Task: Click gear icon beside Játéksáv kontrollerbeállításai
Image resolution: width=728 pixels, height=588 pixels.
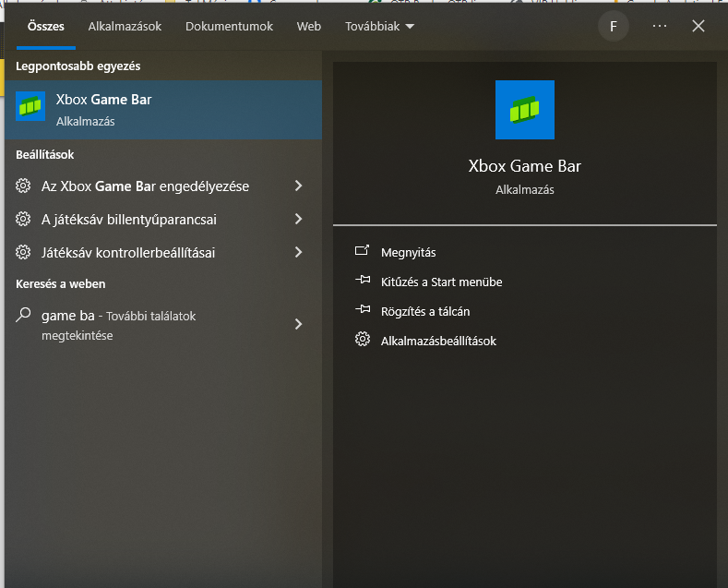Action: [x=23, y=252]
